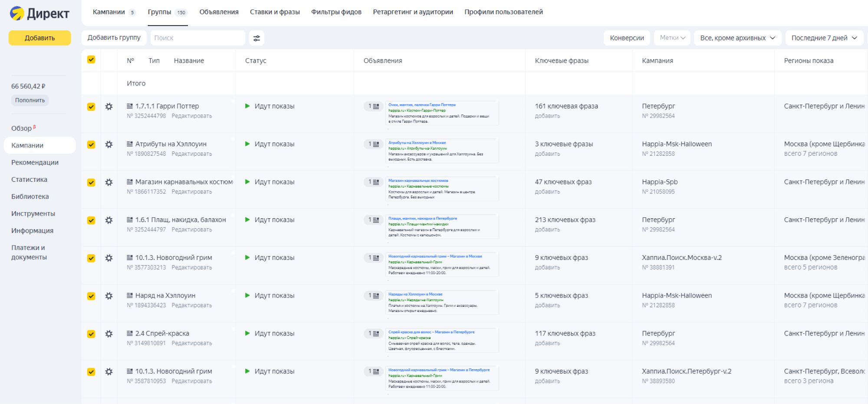Open gear settings for Атрибуты на Хэллоуин group
This screenshot has height=404, width=868.
109,144
